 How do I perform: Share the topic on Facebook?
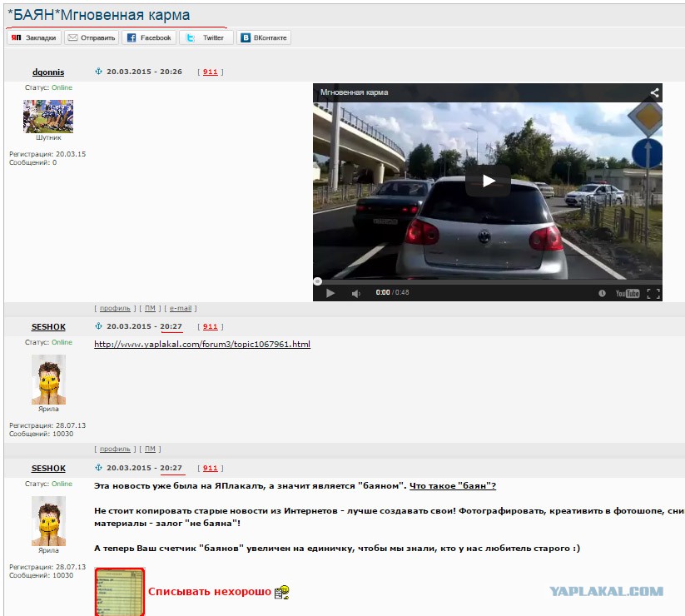point(149,37)
